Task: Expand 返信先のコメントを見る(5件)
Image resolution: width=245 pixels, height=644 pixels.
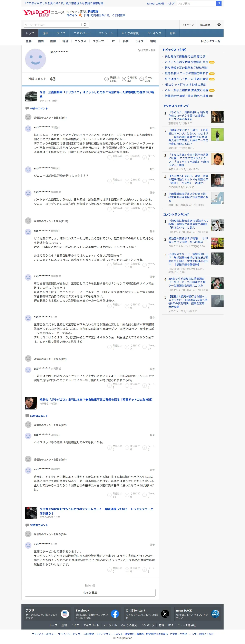Action: coord(50,118)
